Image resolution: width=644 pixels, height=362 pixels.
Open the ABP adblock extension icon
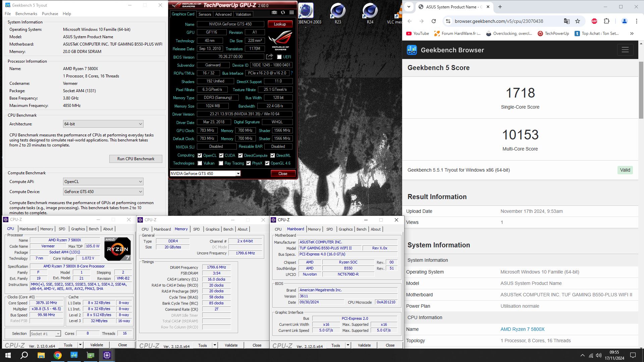tap(594, 21)
